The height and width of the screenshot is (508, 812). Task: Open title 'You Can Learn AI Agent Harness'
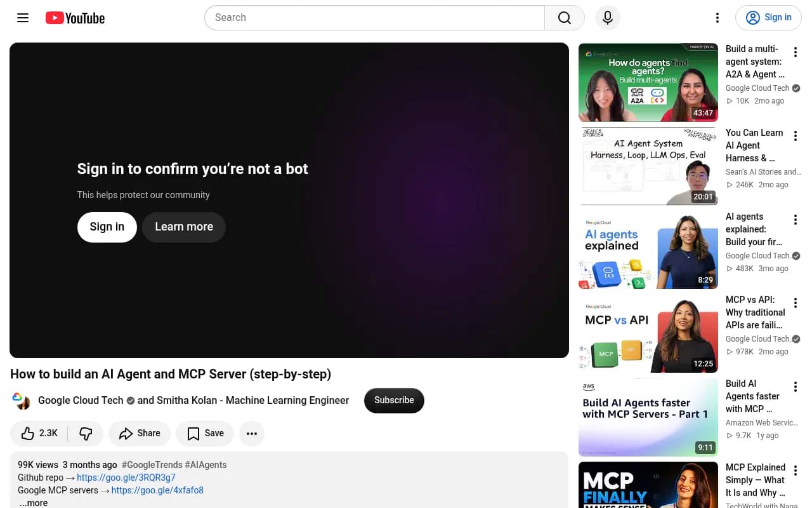pos(755,145)
